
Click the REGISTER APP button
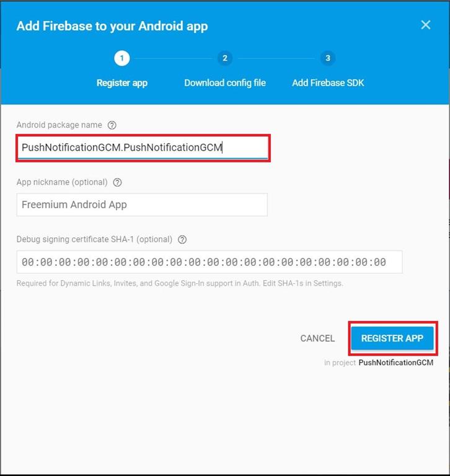392,338
